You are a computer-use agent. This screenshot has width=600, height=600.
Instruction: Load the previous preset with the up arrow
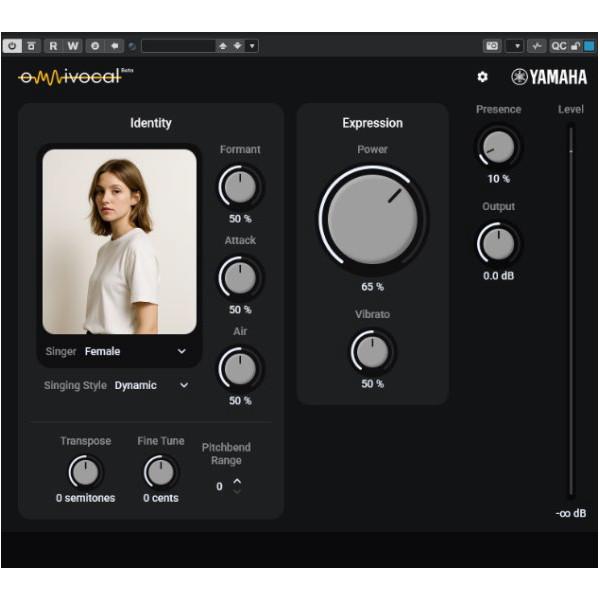(223, 46)
